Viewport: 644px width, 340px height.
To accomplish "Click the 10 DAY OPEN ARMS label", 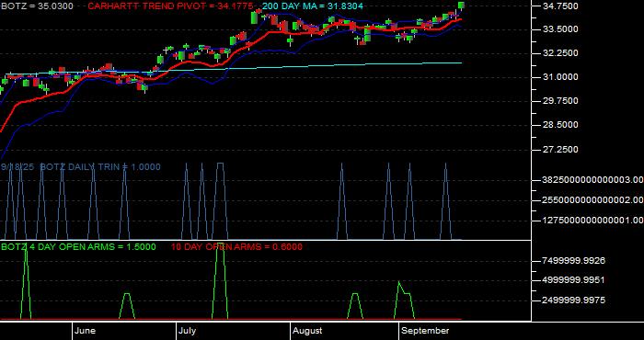I will [236, 247].
